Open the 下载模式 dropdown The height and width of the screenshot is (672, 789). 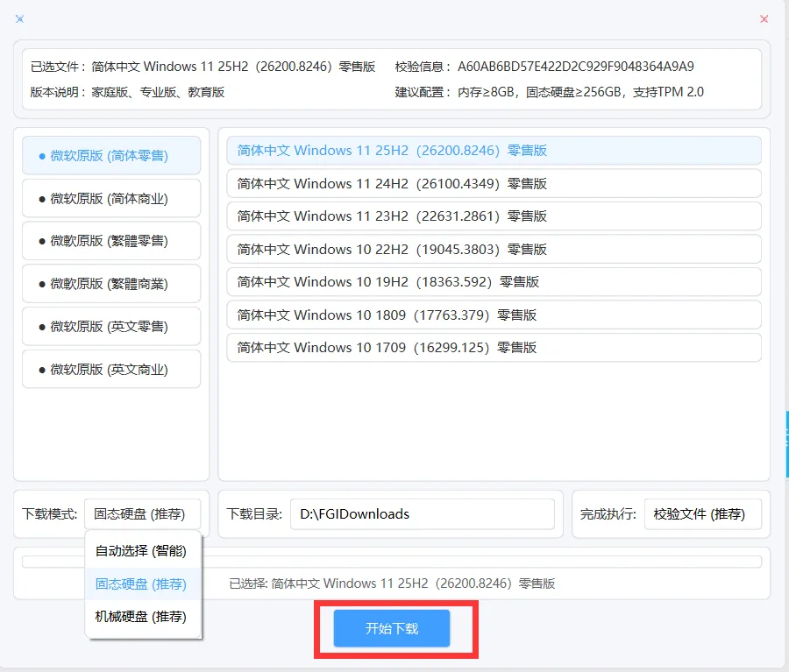pos(142,514)
